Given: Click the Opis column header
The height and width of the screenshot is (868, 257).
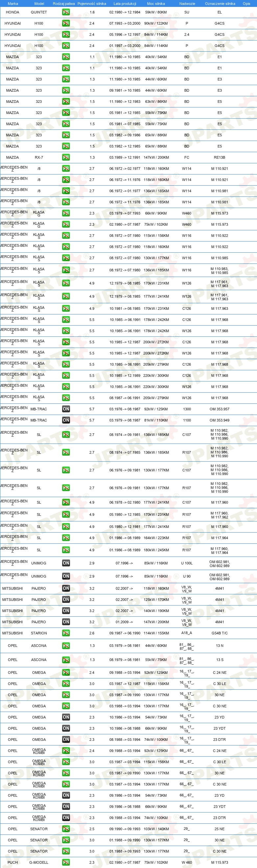Looking at the screenshot, I should (x=246, y=4).
